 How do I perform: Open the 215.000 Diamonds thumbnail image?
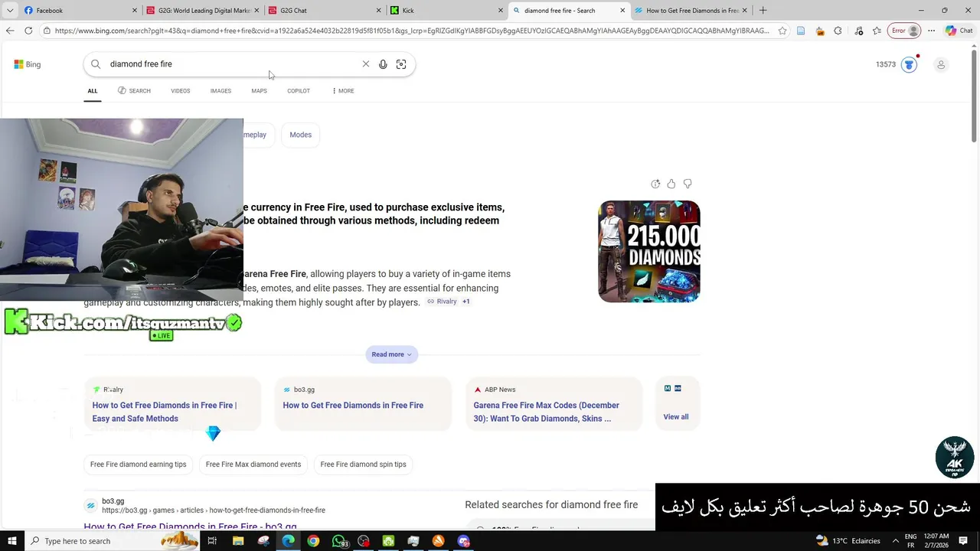(x=649, y=251)
